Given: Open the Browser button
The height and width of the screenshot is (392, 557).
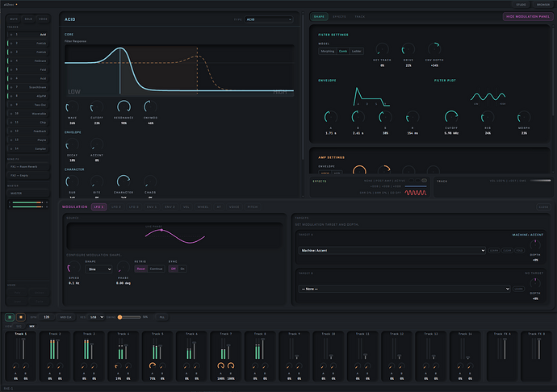Looking at the screenshot, I should click(542, 5).
